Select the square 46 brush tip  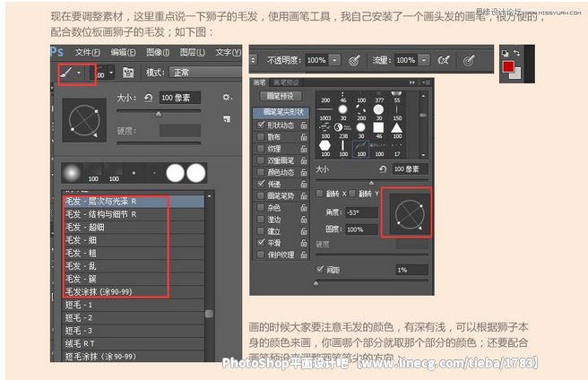tap(379, 131)
